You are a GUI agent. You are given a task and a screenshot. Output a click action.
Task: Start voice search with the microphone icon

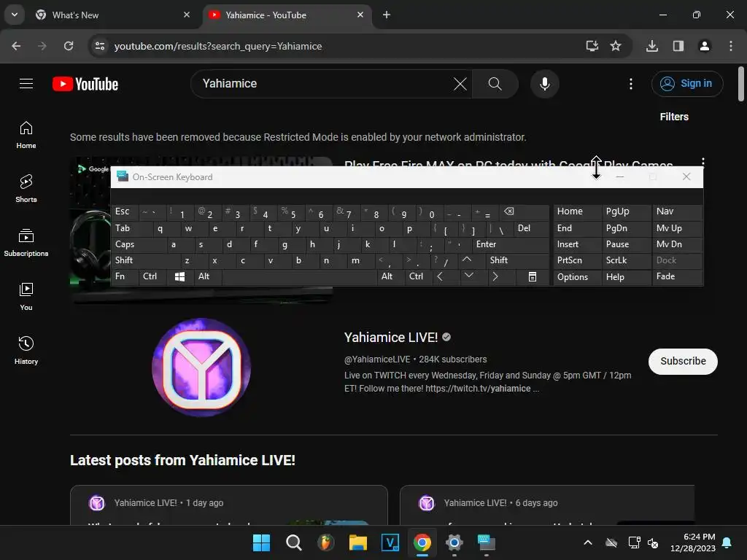click(x=544, y=84)
